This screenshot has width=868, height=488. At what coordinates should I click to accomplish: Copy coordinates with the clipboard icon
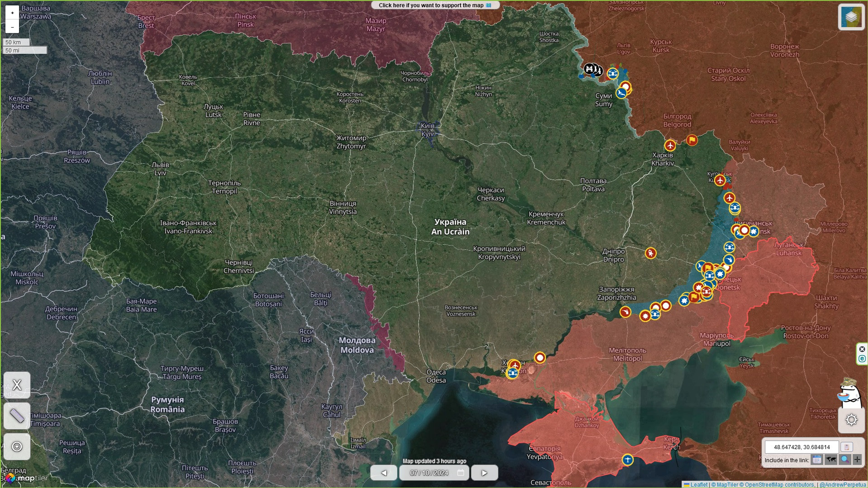846,447
